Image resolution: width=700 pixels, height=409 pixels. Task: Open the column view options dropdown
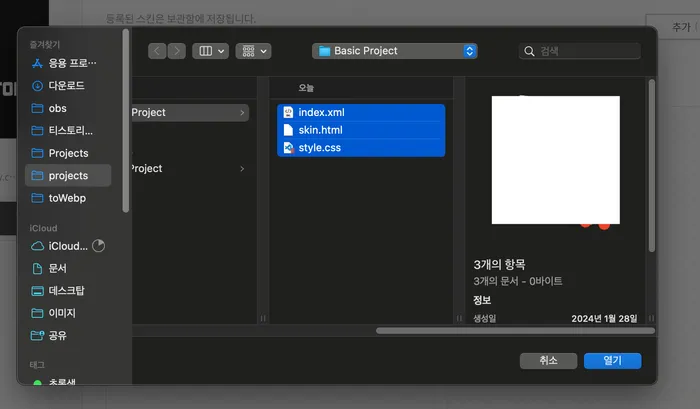click(x=210, y=51)
